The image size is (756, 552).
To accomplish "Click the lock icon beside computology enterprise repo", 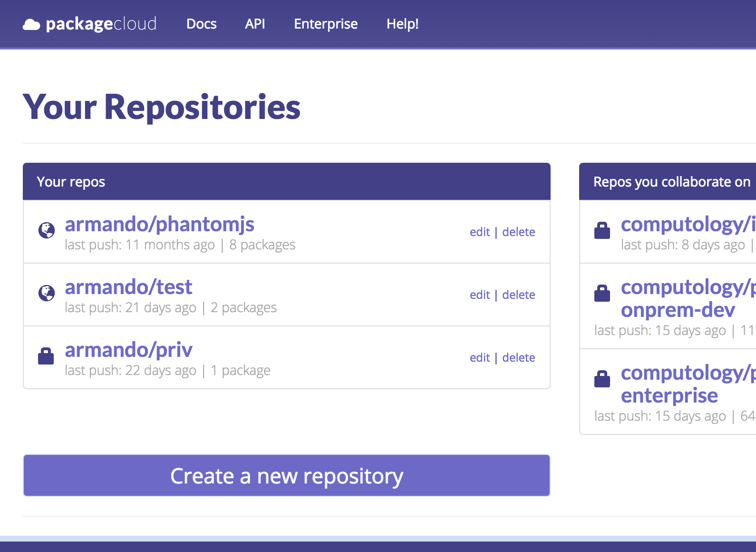I will pyautogui.click(x=602, y=379).
